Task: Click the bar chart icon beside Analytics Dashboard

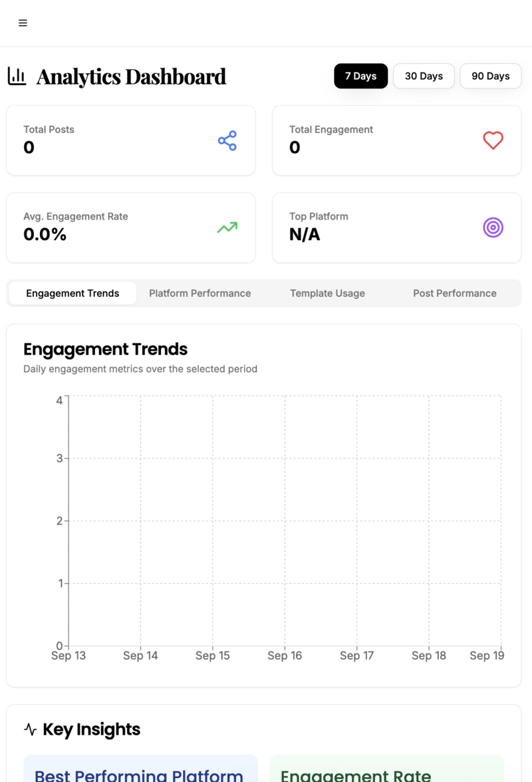Action: tap(17, 77)
